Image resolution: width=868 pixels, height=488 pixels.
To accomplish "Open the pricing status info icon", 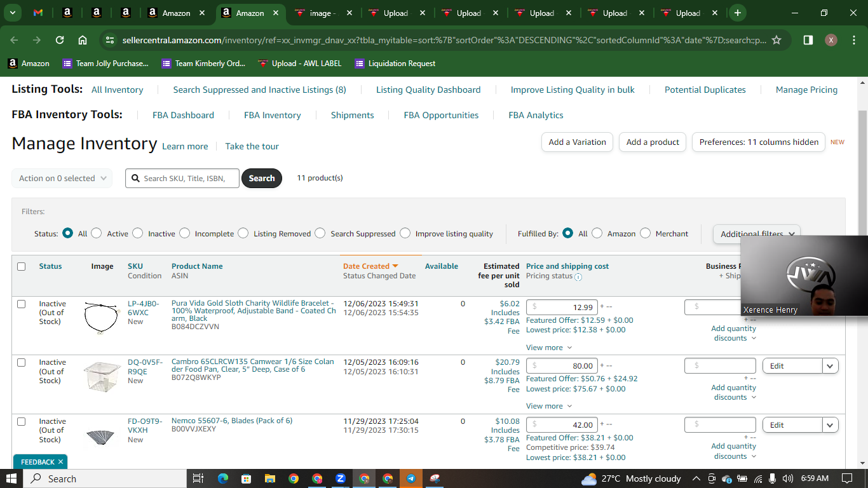I will [578, 276].
